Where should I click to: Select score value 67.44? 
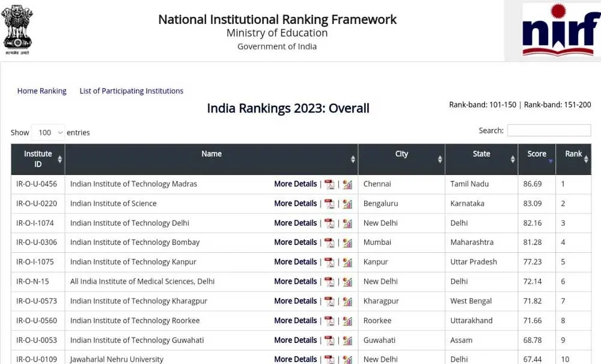pos(532,359)
